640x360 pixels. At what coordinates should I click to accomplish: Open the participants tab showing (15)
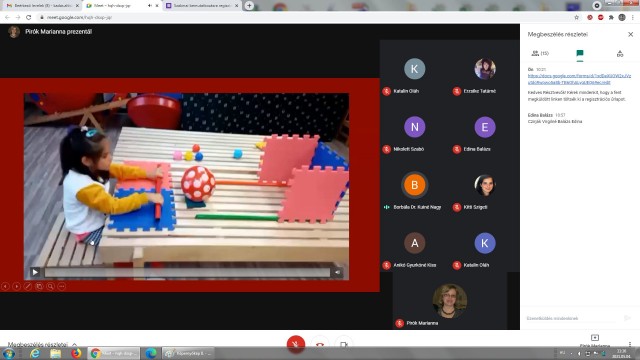click(540, 53)
